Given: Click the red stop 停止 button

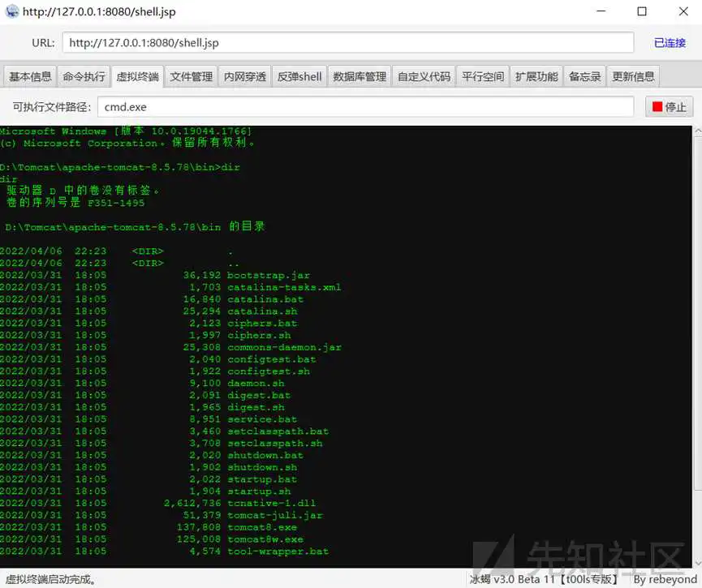Looking at the screenshot, I should [x=669, y=107].
